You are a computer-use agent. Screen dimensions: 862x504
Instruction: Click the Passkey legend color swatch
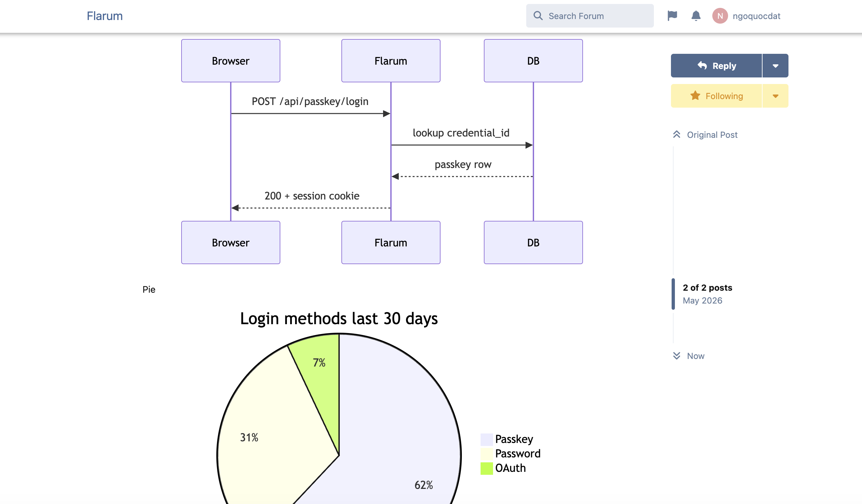[487, 439]
